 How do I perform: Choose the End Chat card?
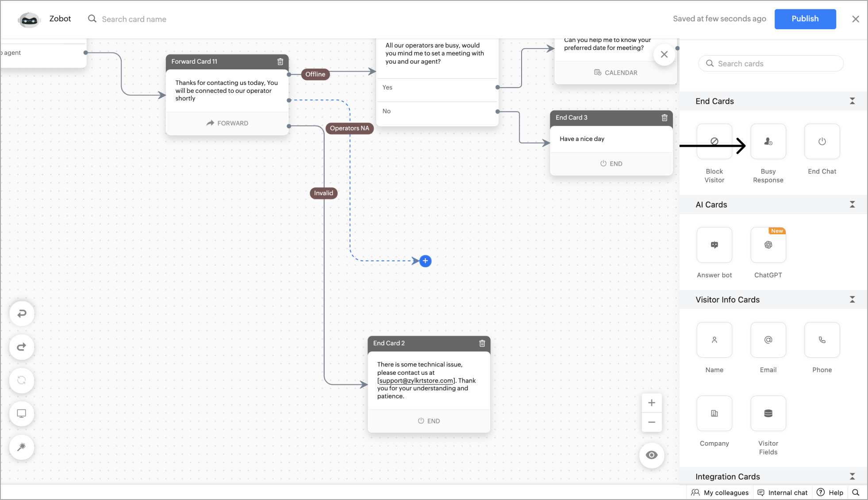[x=822, y=141]
